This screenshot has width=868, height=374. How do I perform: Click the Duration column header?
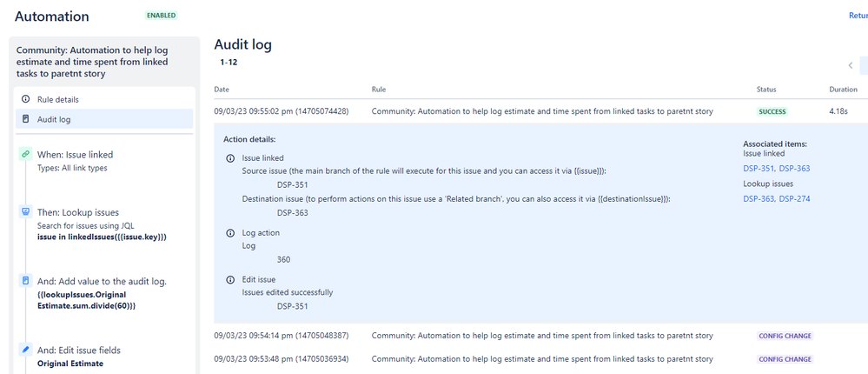pyautogui.click(x=843, y=90)
